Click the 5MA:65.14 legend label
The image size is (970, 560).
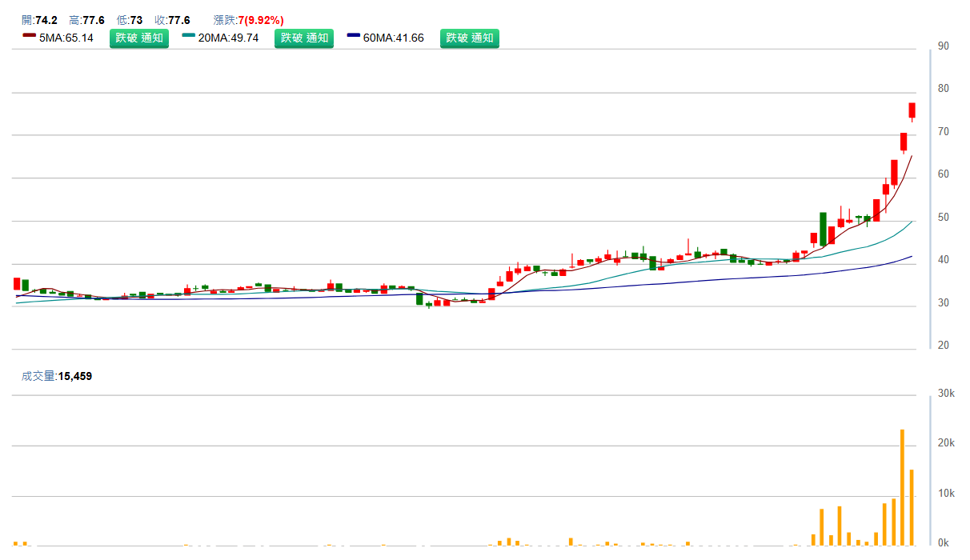click(66, 38)
